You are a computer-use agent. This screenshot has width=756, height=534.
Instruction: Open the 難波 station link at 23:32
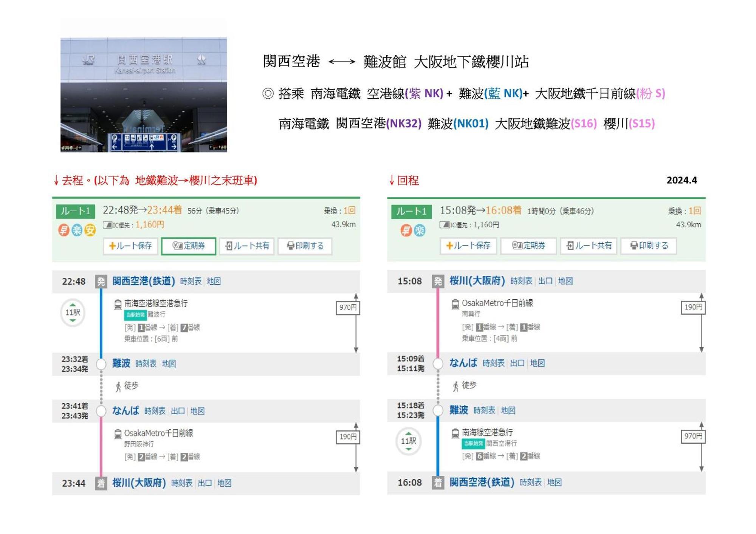(x=121, y=364)
